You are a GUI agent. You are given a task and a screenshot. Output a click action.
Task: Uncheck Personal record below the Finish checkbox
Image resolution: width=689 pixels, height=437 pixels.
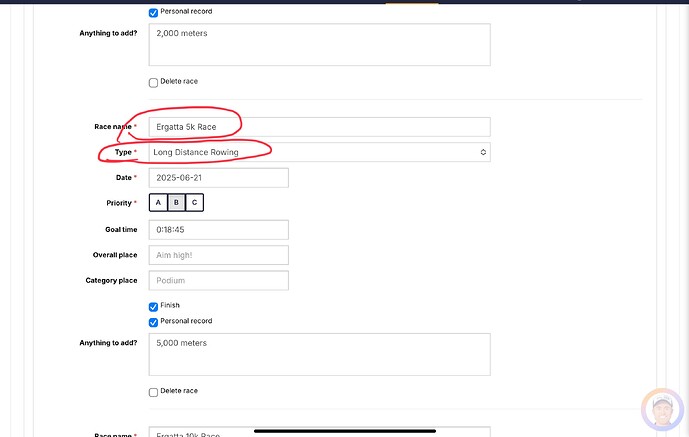[x=153, y=322]
